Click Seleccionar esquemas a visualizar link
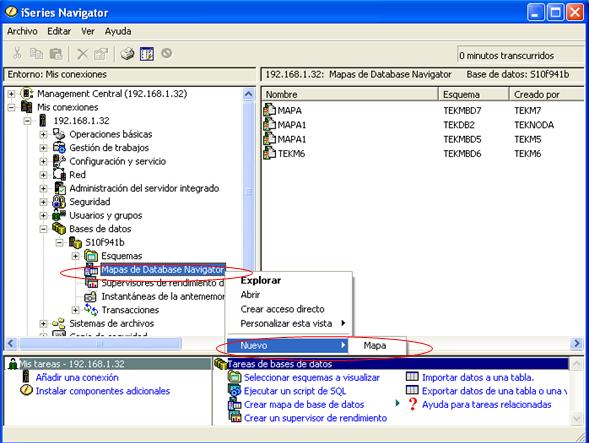589x443 pixels. click(x=312, y=377)
